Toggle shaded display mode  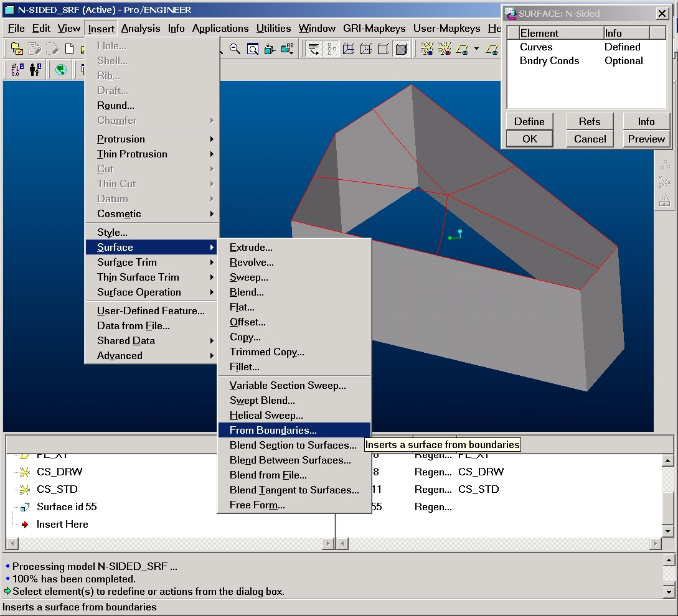(401, 49)
